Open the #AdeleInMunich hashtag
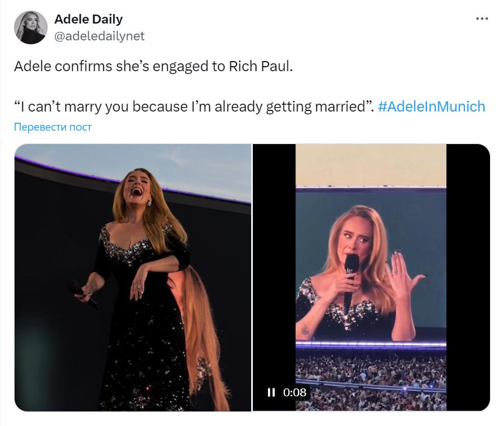Viewport: 504px width, 426px height. point(431,106)
